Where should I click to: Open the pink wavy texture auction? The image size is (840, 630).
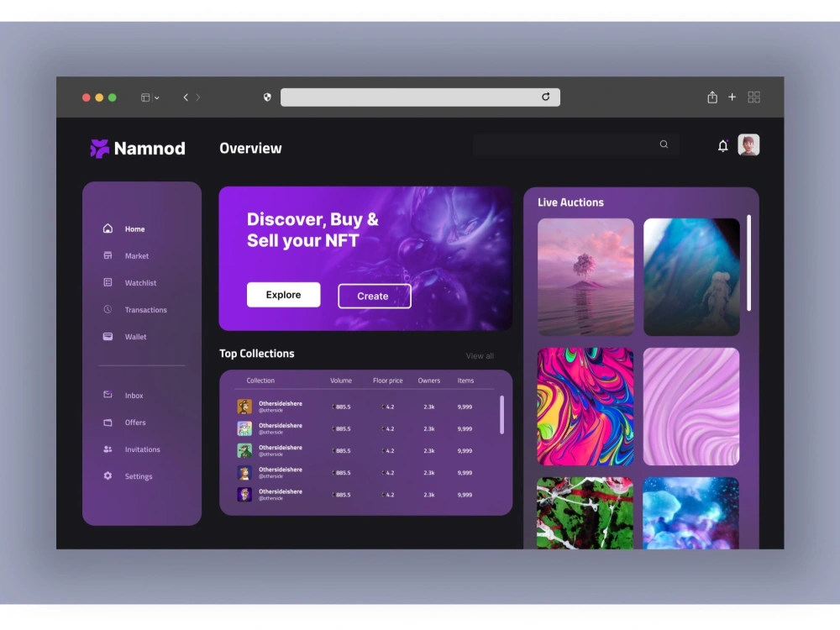point(691,407)
